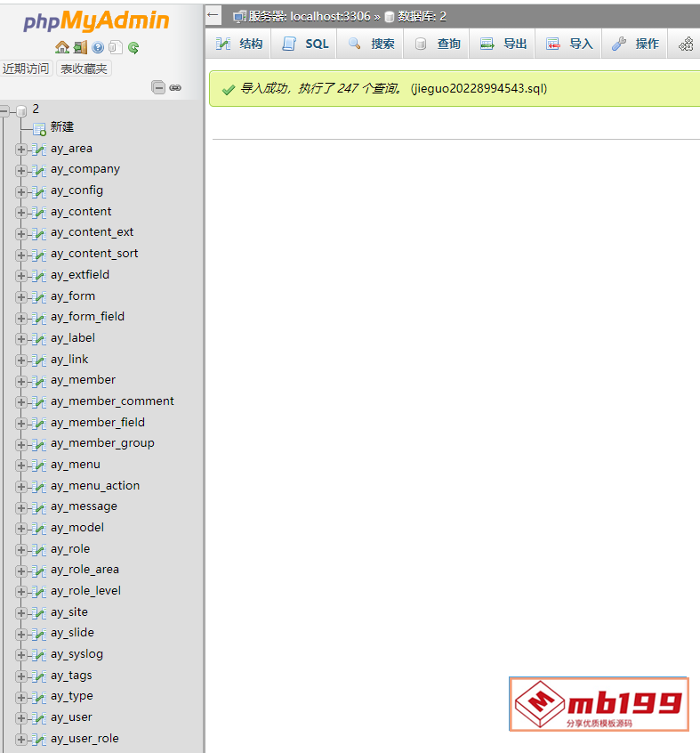This screenshot has width=700, height=753.
Task: Open the 导出 (Export) tab
Action: tap(503, 44)
